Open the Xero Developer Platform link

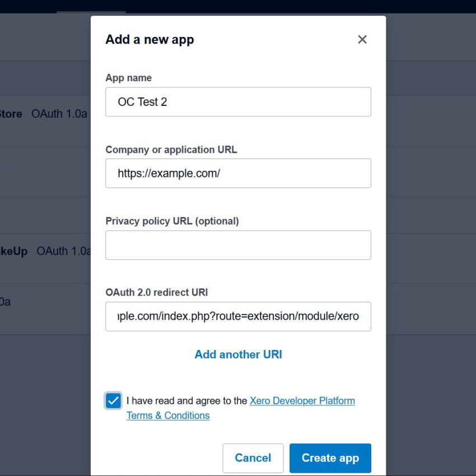click(302, 401)
